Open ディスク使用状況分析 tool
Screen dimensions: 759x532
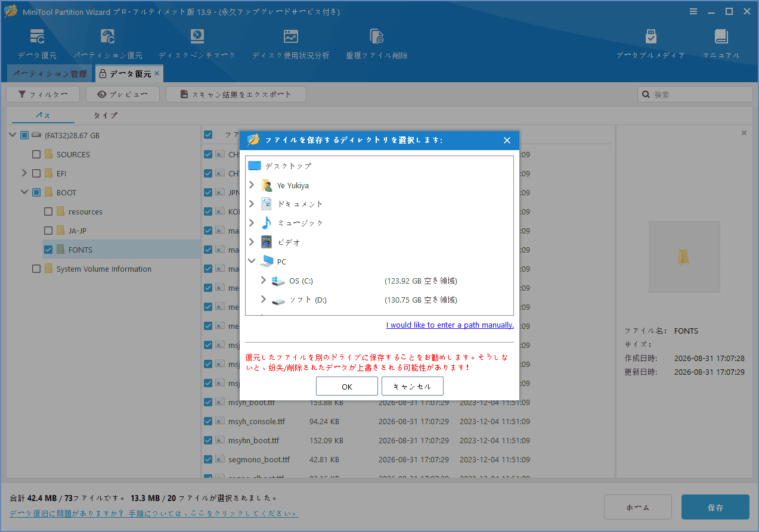(290, 44)
